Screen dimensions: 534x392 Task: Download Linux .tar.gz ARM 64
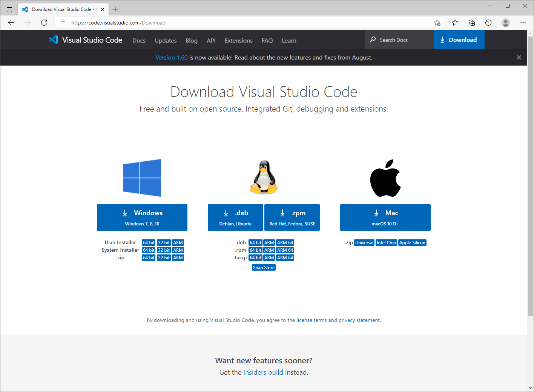point(285,258)
